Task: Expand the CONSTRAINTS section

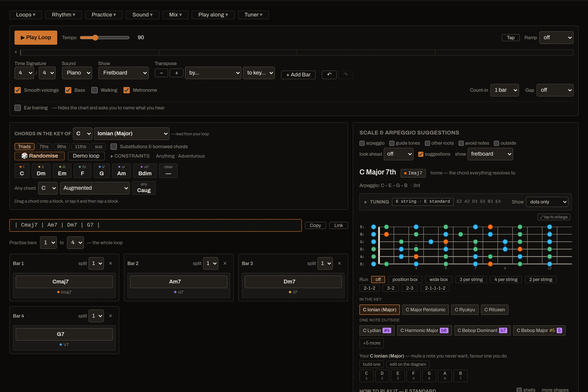Action: [x=130, y=156]
